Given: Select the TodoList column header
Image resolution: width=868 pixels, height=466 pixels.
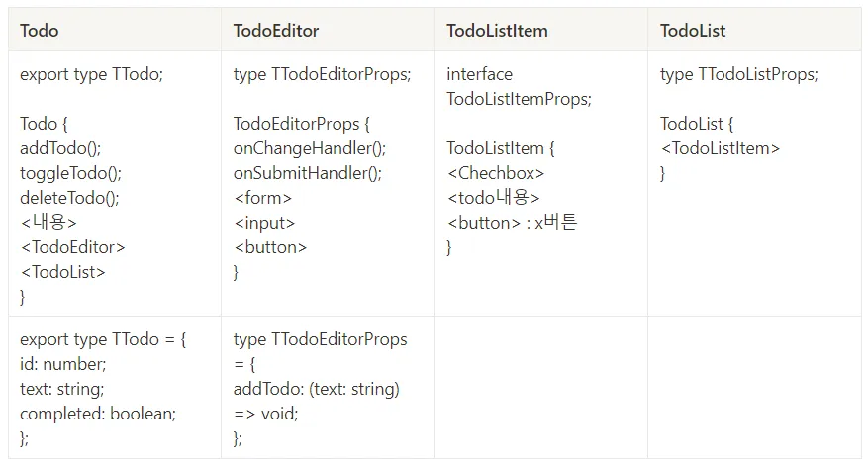Looking at the screenshot, I should pos(693,31).
